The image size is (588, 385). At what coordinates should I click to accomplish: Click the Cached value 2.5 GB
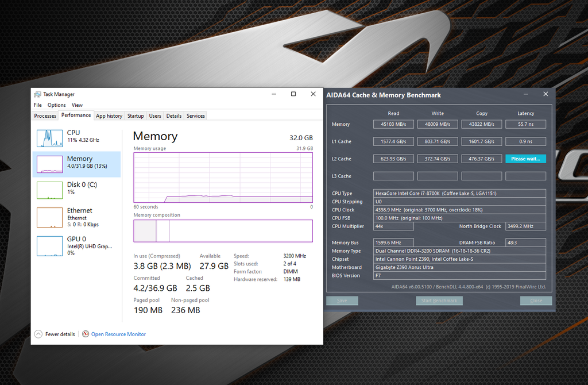tap(198, 288)
